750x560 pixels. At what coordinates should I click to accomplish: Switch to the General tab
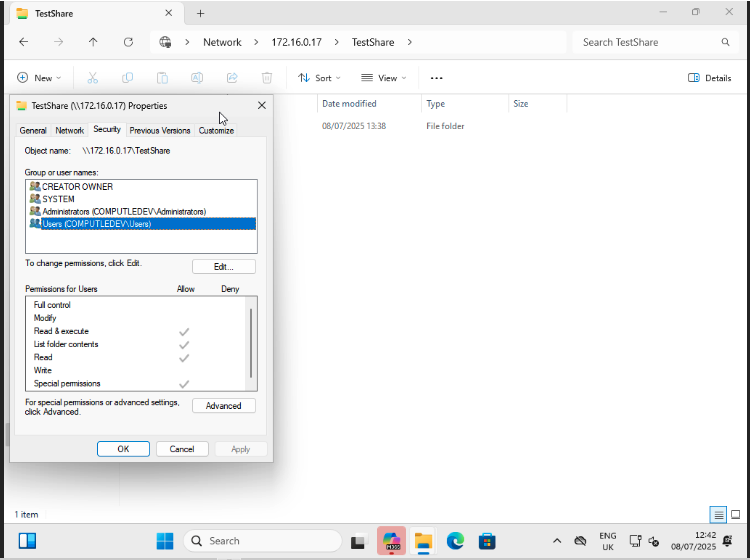33,131
